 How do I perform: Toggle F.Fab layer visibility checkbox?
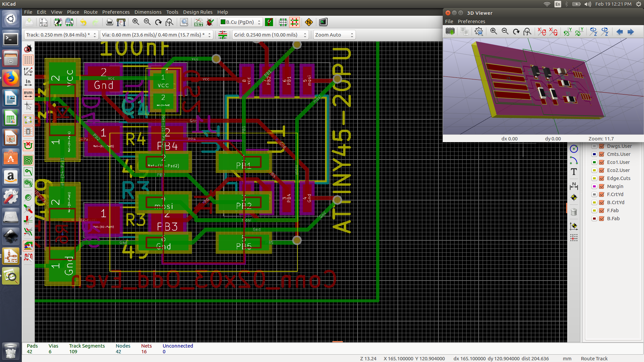602,210
